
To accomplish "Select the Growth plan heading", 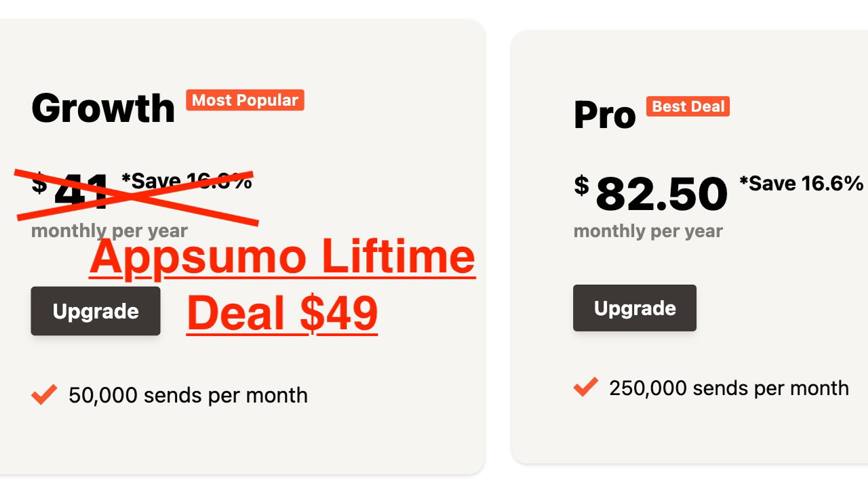I will point(103,108).
